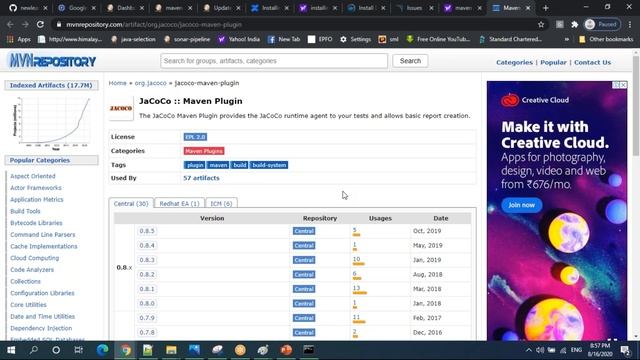The height and width of the screenshot is (360, 640).
Task: Open the Yahoo! India bookmark
Action: point(239,39)
